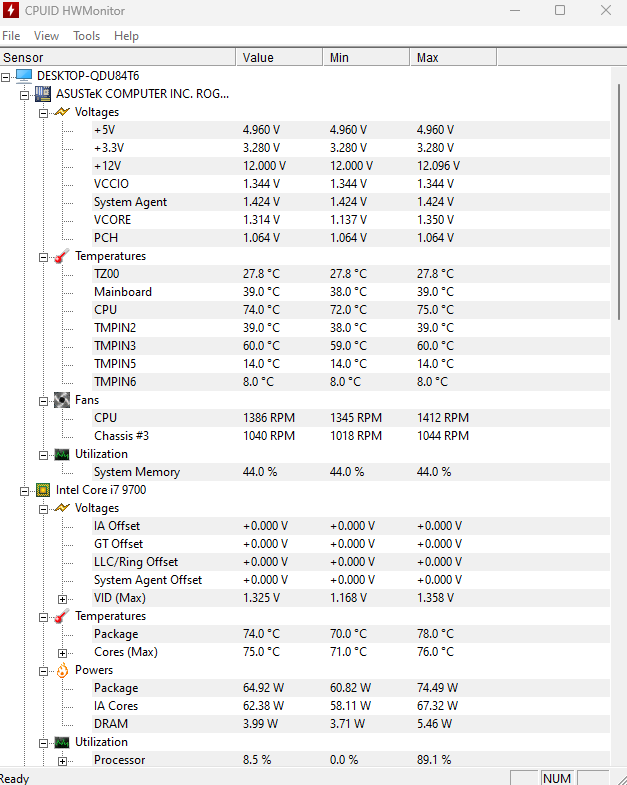This screenshot has height=785, width=627.
Task: Collapse the DESKTOP-QDU84T6 root node
Action: pyautogui.click(x=6, y=77)
